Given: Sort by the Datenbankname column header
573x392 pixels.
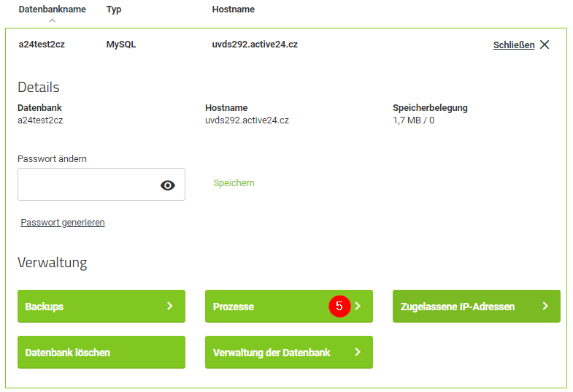Looking at the screenshot, I should tap(52, 9).
